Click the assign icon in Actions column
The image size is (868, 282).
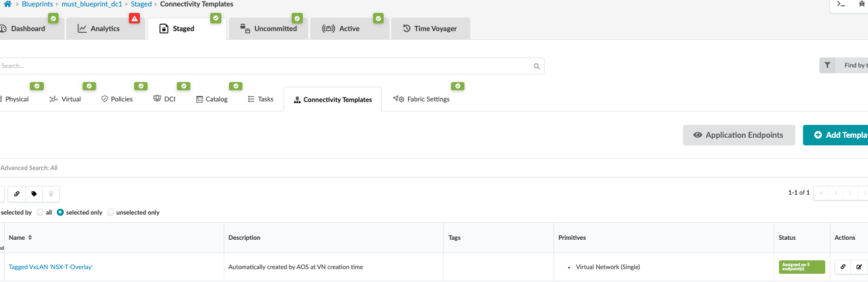coord(843,267)
